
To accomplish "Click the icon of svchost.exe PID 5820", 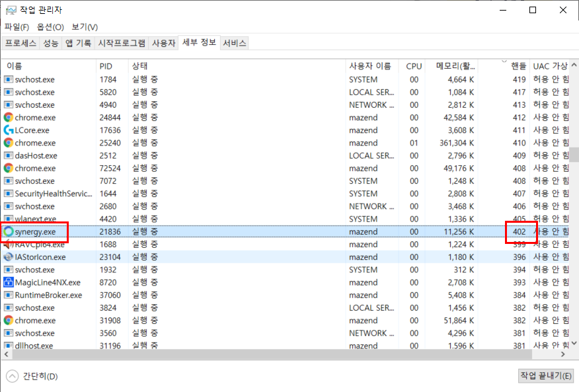I will [9, 92].
